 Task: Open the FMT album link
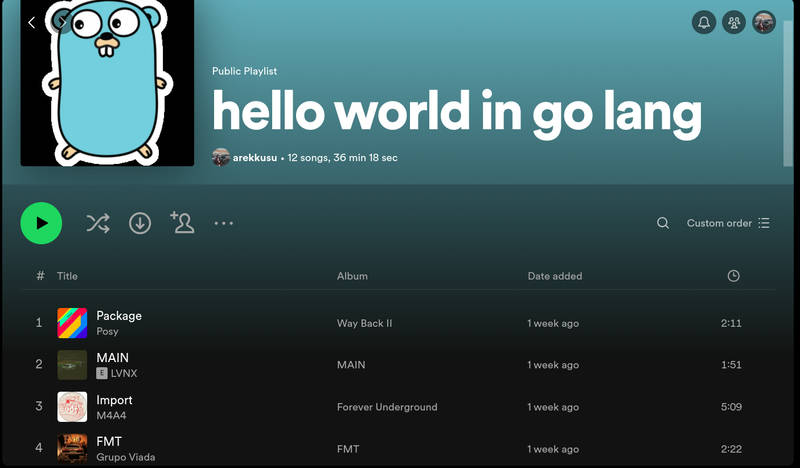pyautogui.click(x=348, y=449)
